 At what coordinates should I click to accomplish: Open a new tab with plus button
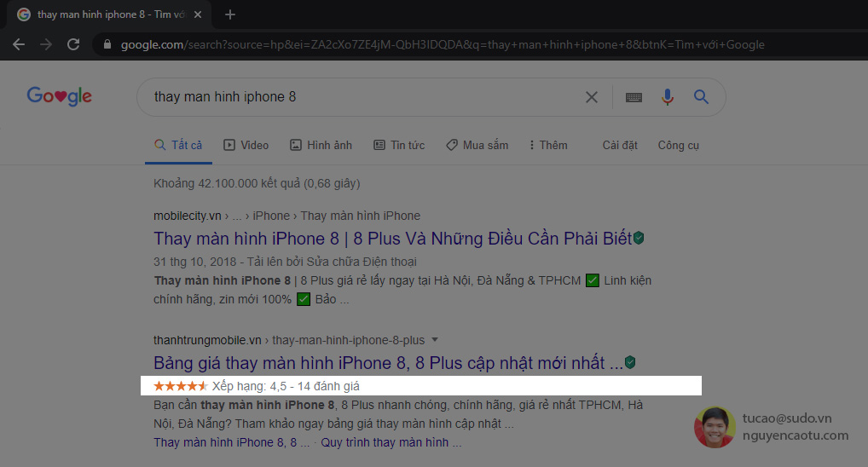pyautogui.click(x=230, y=15)
